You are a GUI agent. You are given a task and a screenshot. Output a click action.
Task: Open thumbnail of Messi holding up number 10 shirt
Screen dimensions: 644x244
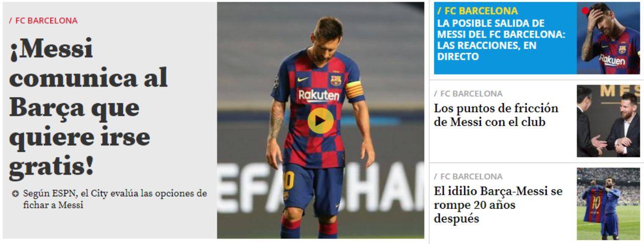[x=608, y=203]
